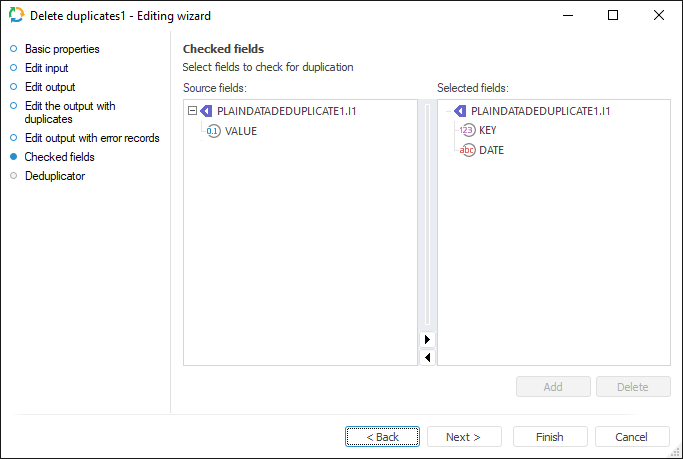Click left arrow to remove field
The height and width of the screenshot is (459, 683).
tap(428, 357)
